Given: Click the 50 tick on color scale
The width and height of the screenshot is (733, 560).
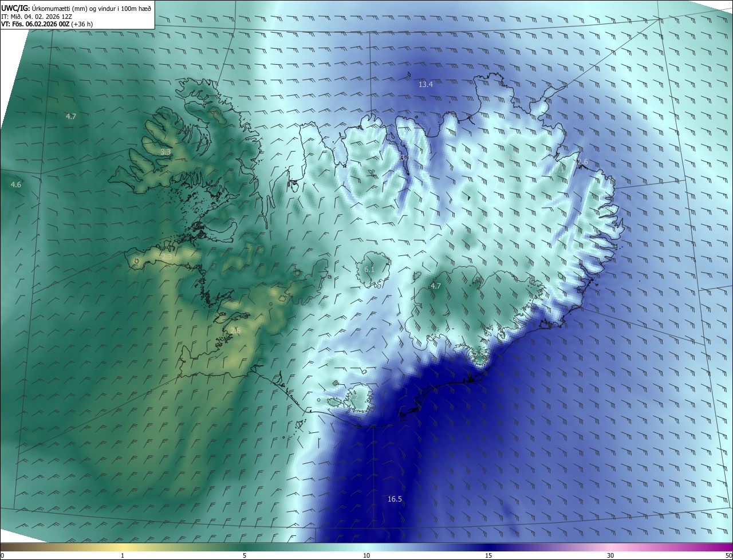Looking at the screenshot, I should tap(728, 555).
